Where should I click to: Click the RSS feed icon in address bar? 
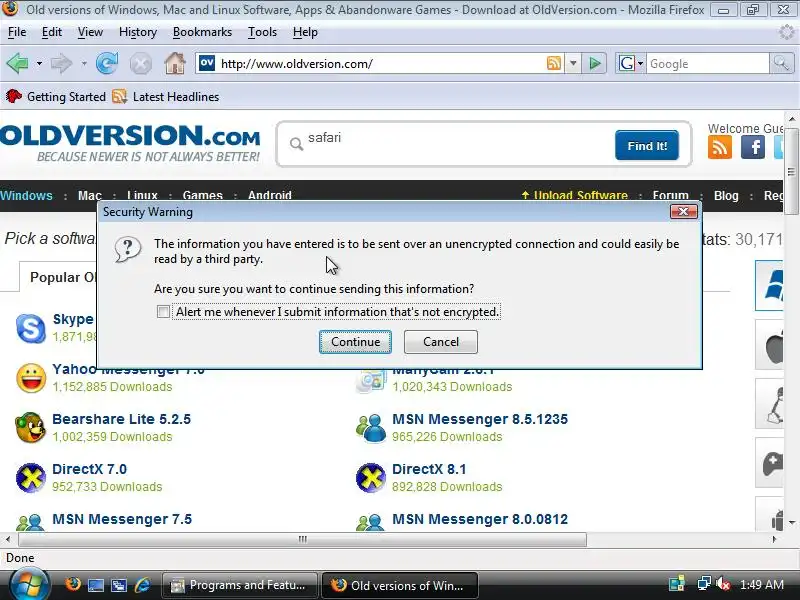[554, 63]
